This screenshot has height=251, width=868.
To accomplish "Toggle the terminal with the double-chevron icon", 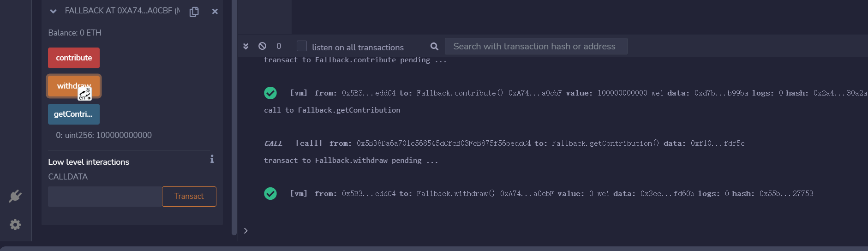I will pyautogui.click(x=246, y=46).
